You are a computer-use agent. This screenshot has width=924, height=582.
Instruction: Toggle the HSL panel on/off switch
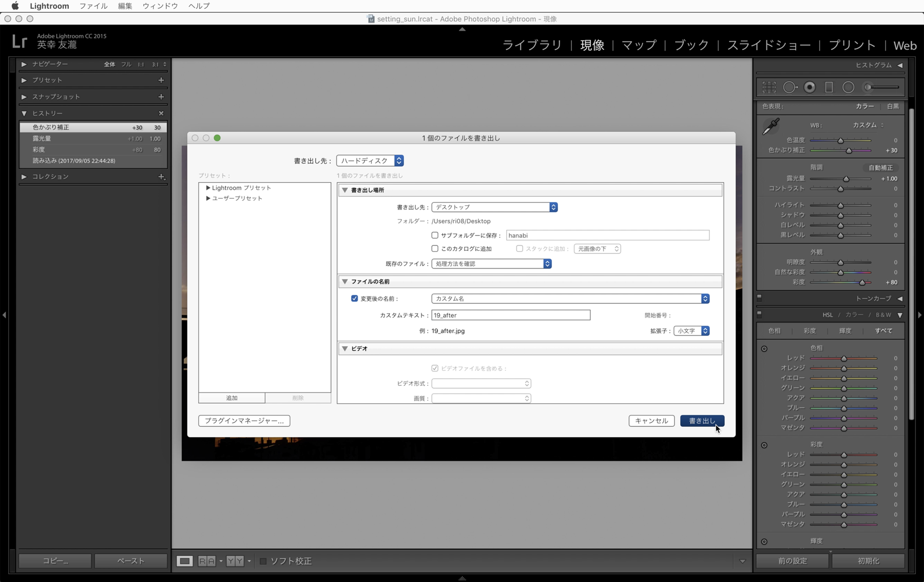click(760, 314)
